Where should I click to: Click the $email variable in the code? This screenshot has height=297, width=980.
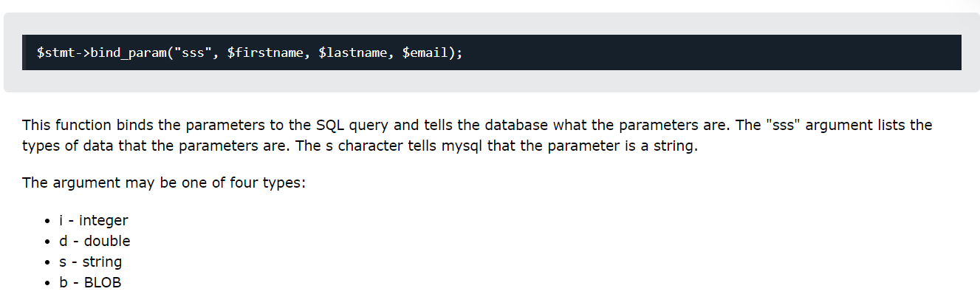tap(425, 54)
